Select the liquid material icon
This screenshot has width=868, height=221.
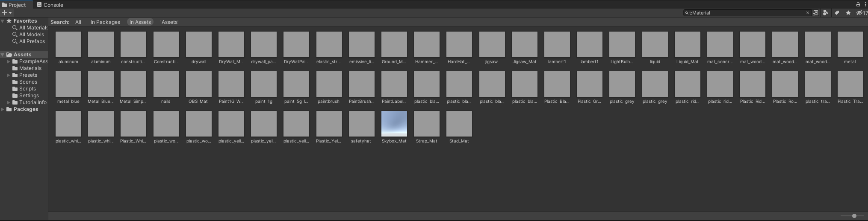pos(655,45)
